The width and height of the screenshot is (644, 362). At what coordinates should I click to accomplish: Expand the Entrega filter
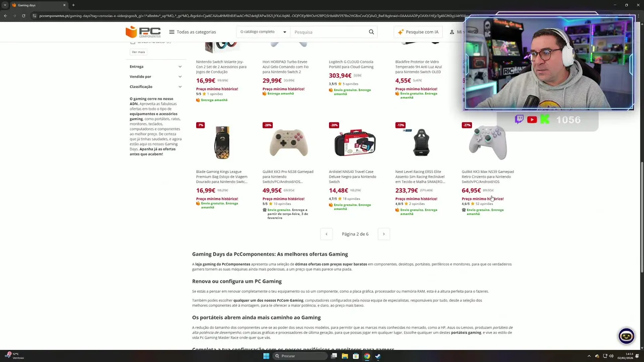[x=155, y=66]
